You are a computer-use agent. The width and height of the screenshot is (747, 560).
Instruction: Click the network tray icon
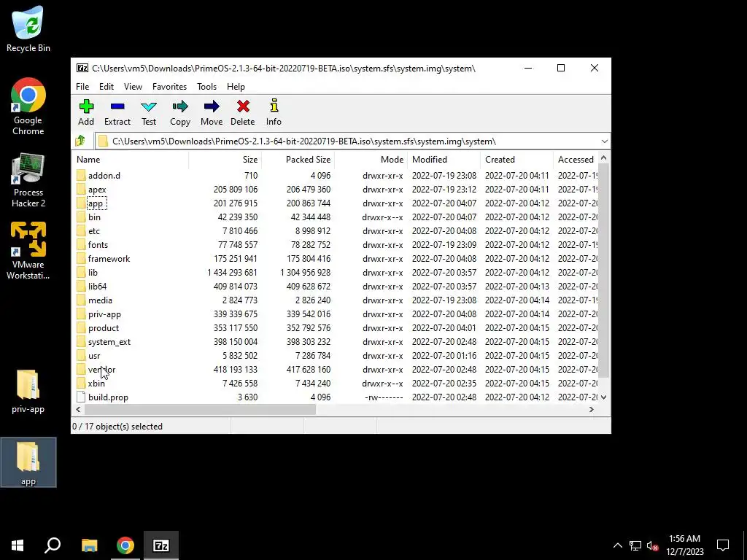(635, 545)
